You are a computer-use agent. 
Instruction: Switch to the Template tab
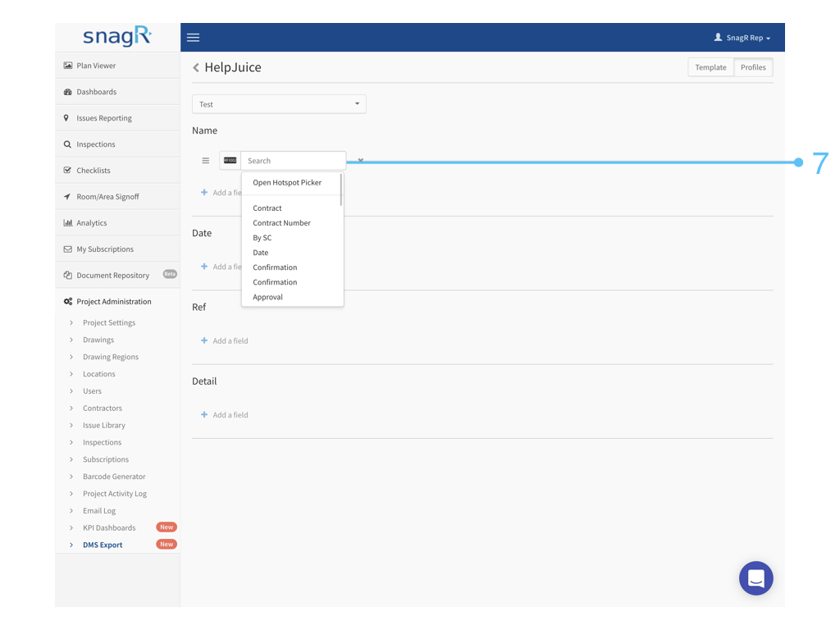710,67
